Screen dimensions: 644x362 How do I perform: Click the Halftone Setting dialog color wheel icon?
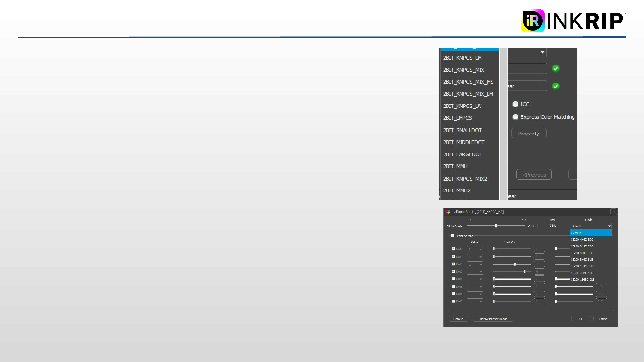point(448,212)
